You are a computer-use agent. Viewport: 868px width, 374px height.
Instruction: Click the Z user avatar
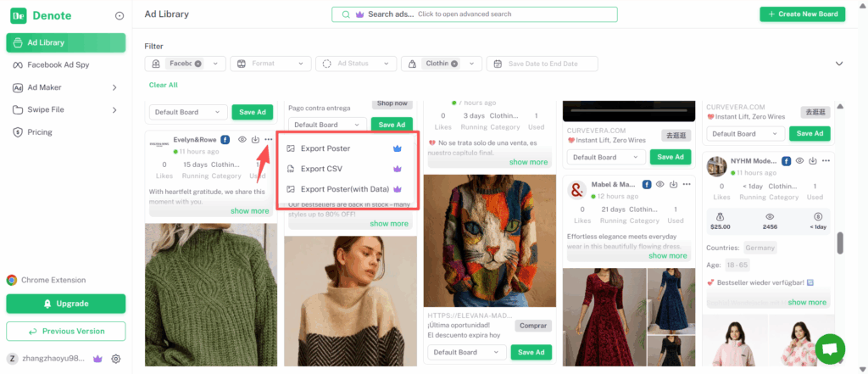(12, 359)
